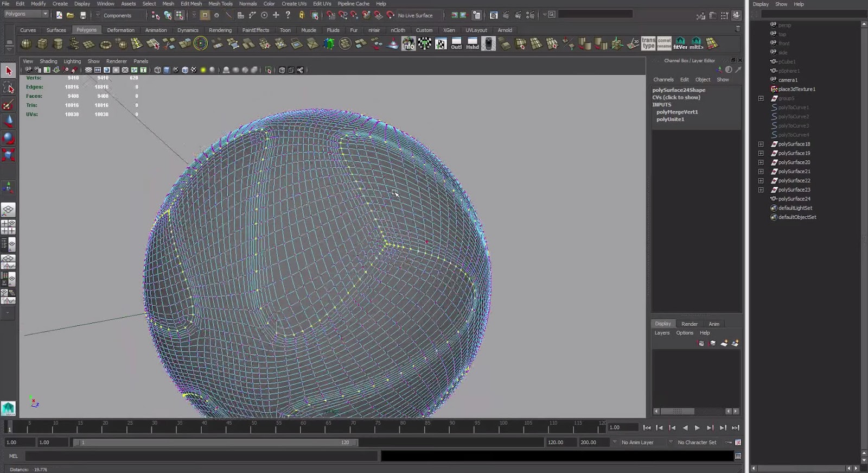Activate the Lasso select tool

[x=8, y=87]
